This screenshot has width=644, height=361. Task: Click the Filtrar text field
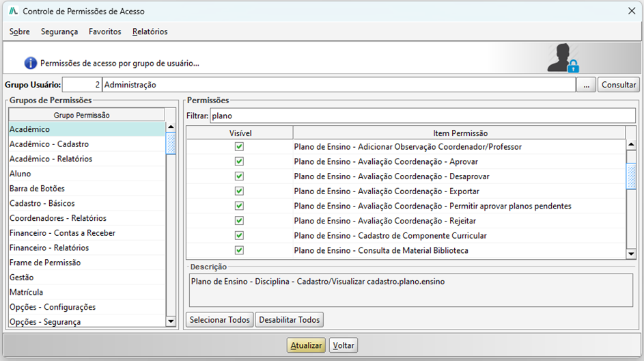(x=423, y=116)
